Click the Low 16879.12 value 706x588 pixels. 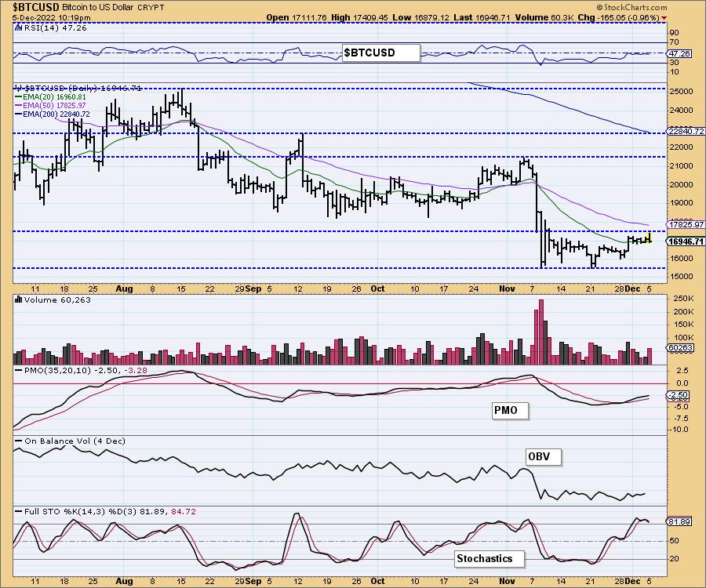point(420,17)
